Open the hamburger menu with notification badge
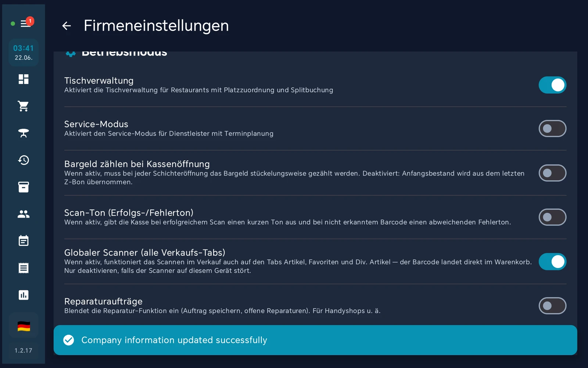The height and width of the screenshot is (368, 588). coord(26,23)
